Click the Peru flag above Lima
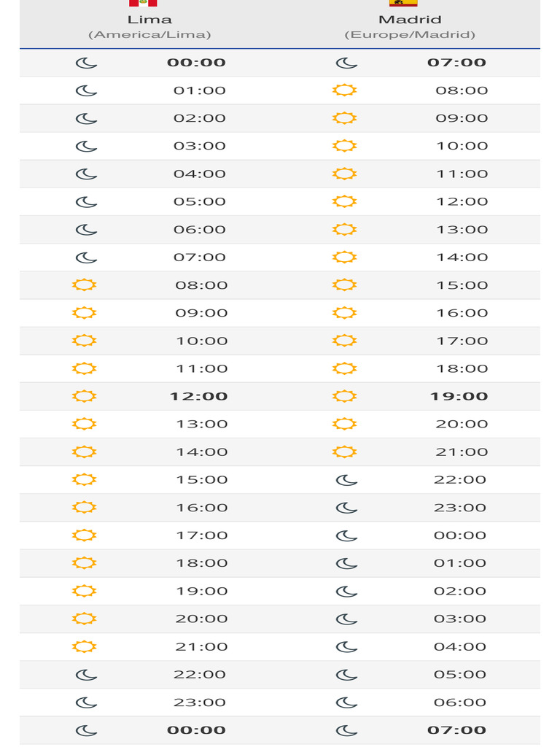 [143, 3]
